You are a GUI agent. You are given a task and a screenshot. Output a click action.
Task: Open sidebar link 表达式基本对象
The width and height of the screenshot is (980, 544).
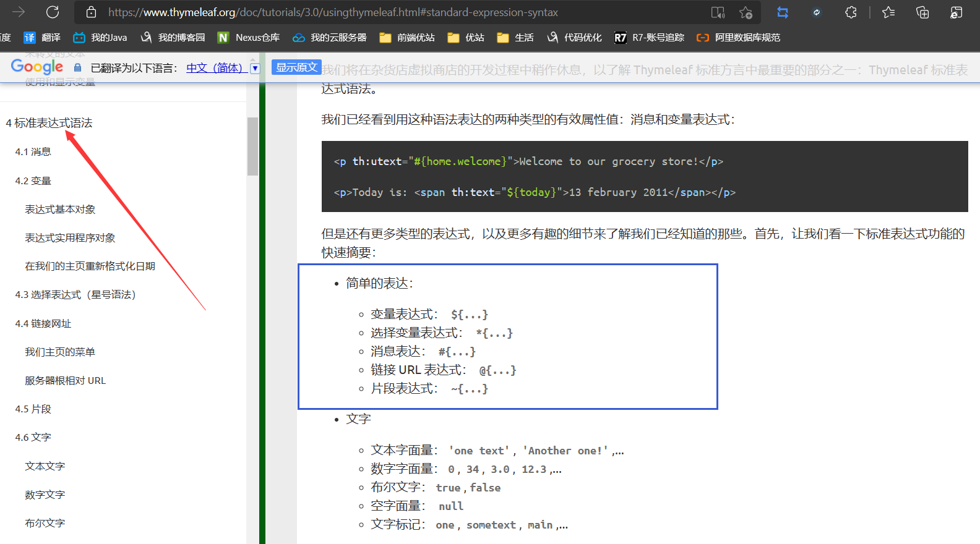pyautogui.click(x=60, y=210)
